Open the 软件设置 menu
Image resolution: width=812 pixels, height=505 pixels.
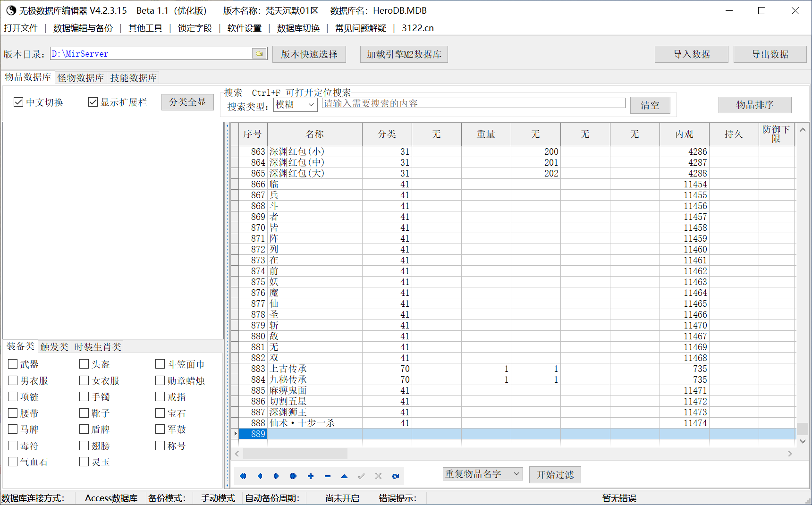pyautogui.click(x=245, y=28)
